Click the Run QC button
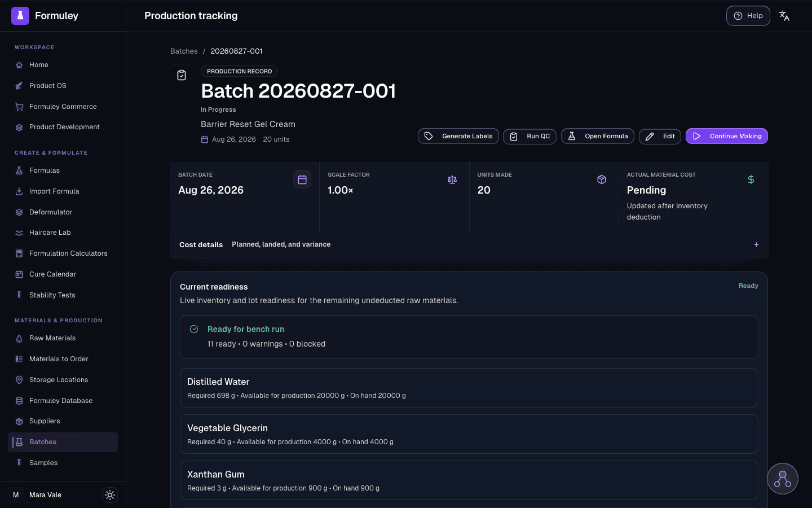The height and width of the screenshot is (508, 812). (530, 136)
